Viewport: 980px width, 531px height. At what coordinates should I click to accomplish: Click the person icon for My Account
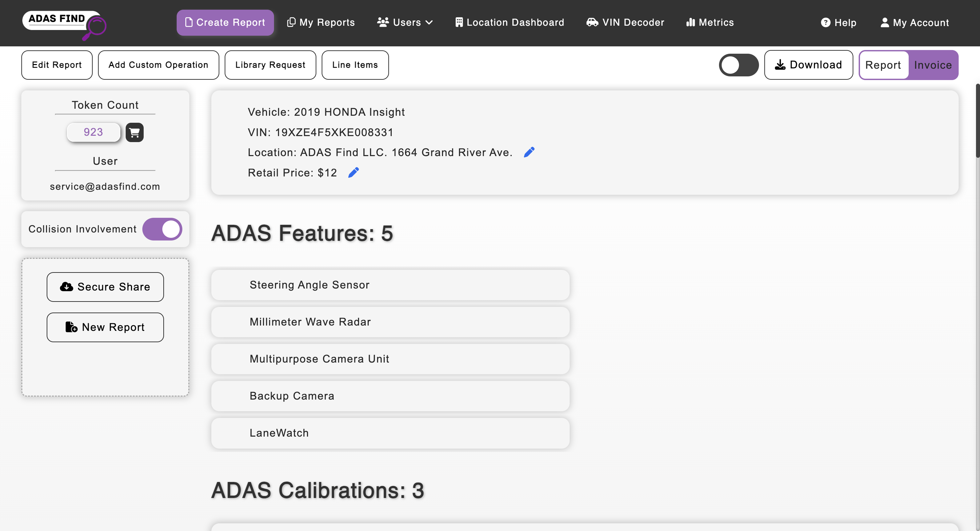(x=885, y=22)
